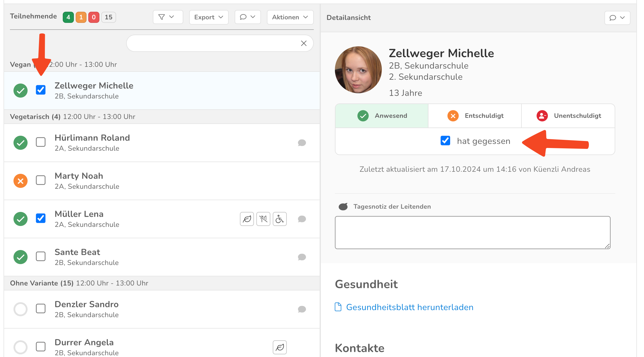644x357 pixels.
Task: Open comment bubble for Sante Beat
Action: click(x=302, y=257)
